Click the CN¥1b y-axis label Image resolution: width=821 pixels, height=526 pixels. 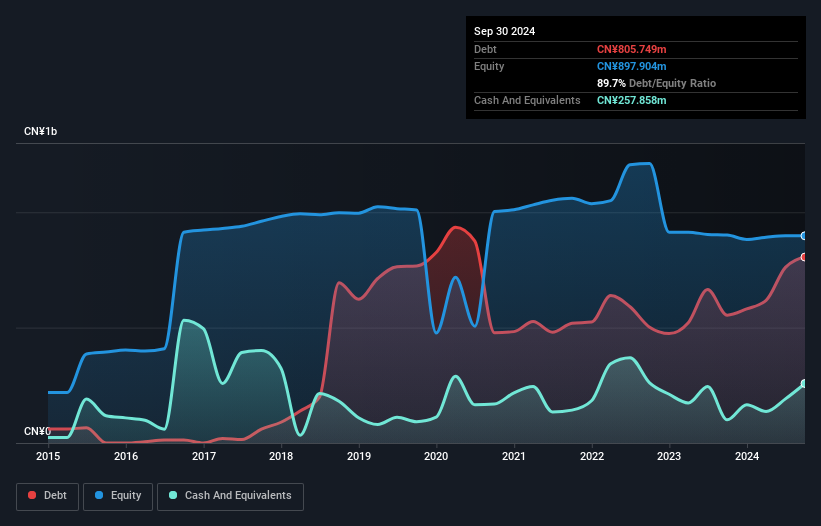click(x=40, y=131)
